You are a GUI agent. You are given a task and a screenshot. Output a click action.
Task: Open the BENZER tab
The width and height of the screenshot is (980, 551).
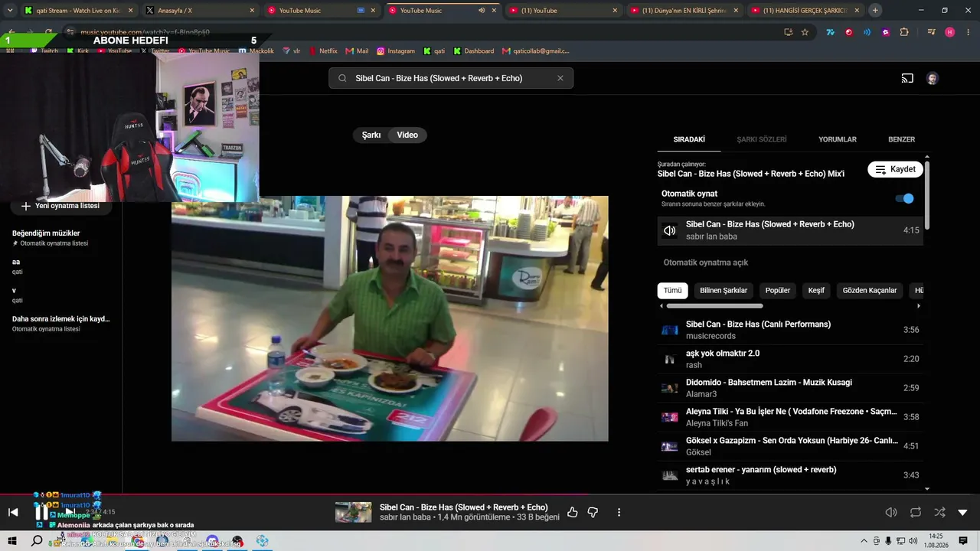tap(902, 139)
